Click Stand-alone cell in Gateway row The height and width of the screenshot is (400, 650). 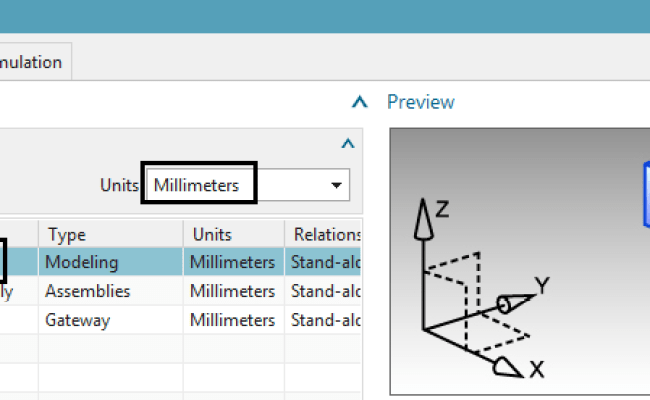click(x=323, y=320)
